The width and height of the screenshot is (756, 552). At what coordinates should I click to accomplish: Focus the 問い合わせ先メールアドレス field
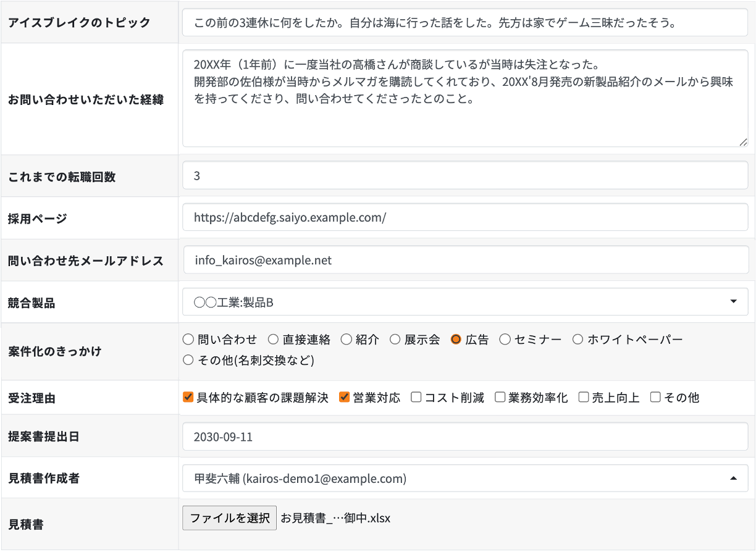click(x=465, y=261)
